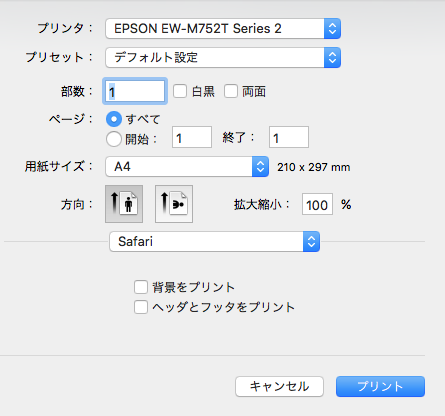Check 背景をプリント option
The height and width of the screenshot is (416, 445).
(141, 287)
